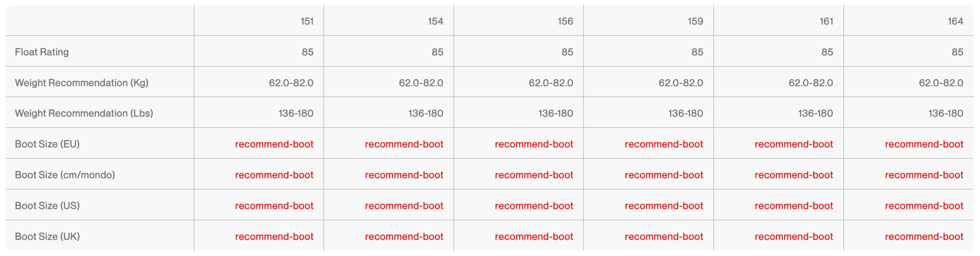Click the EU recommend-boot link for size 161

click(x=794, y=144)
